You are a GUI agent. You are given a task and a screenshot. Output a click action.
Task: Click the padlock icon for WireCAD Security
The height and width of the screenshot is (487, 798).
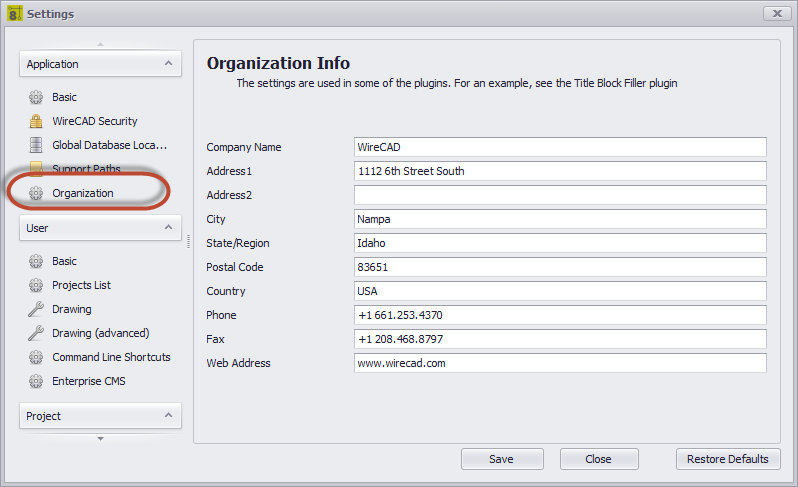[x=36, y=121]
